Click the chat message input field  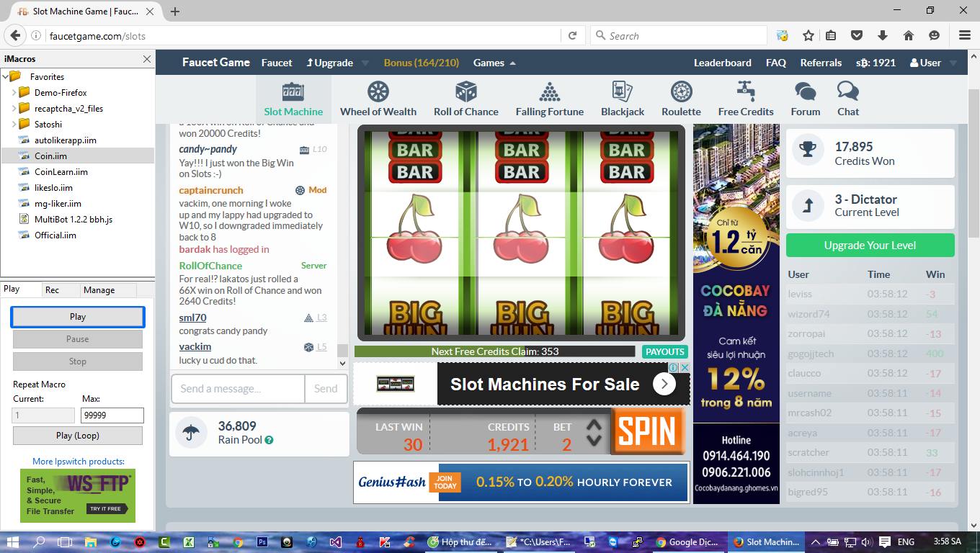pyautogui.click(x=238, y=389)
